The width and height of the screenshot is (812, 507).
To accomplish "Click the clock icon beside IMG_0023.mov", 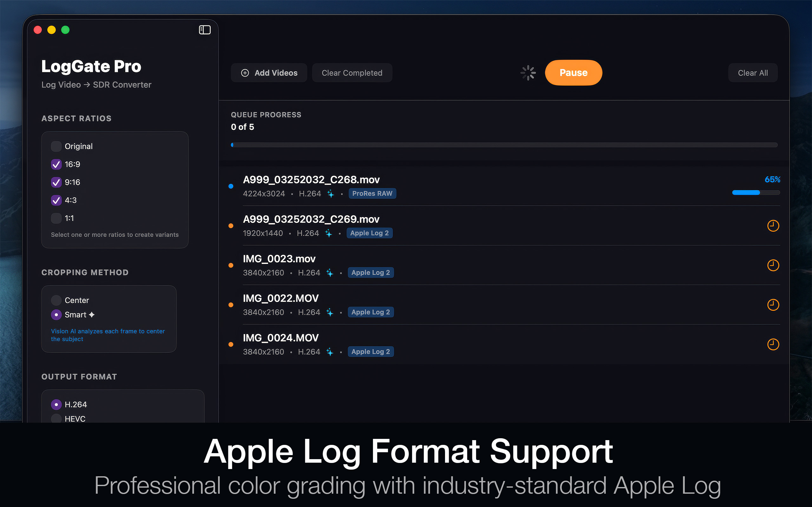I will (773, 265).
